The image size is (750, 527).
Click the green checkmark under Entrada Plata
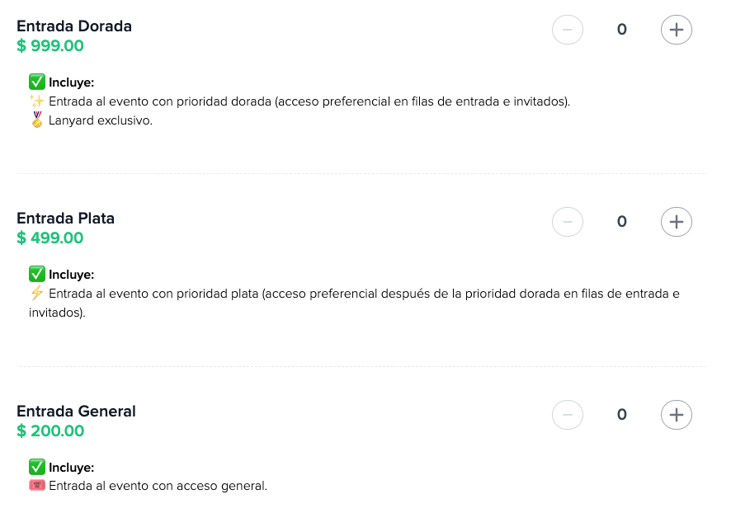37,274
